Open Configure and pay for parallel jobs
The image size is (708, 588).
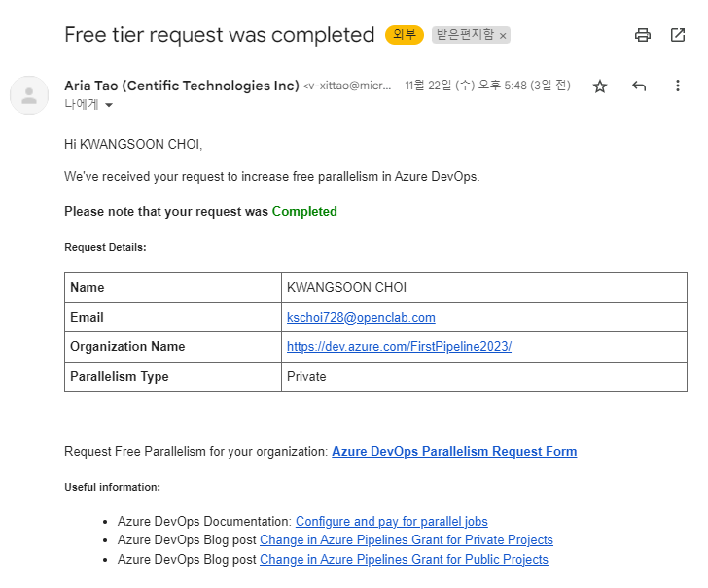[392, 521]
